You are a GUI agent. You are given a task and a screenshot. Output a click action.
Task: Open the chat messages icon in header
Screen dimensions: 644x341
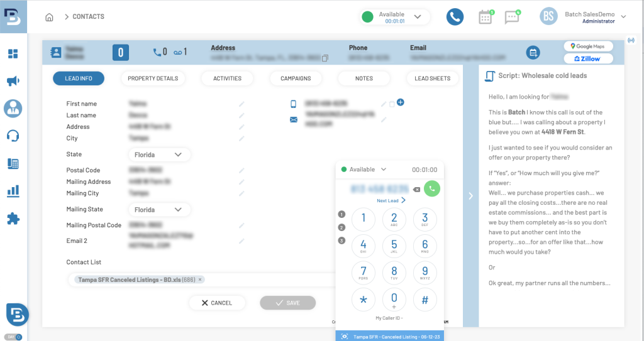[512, 17]
